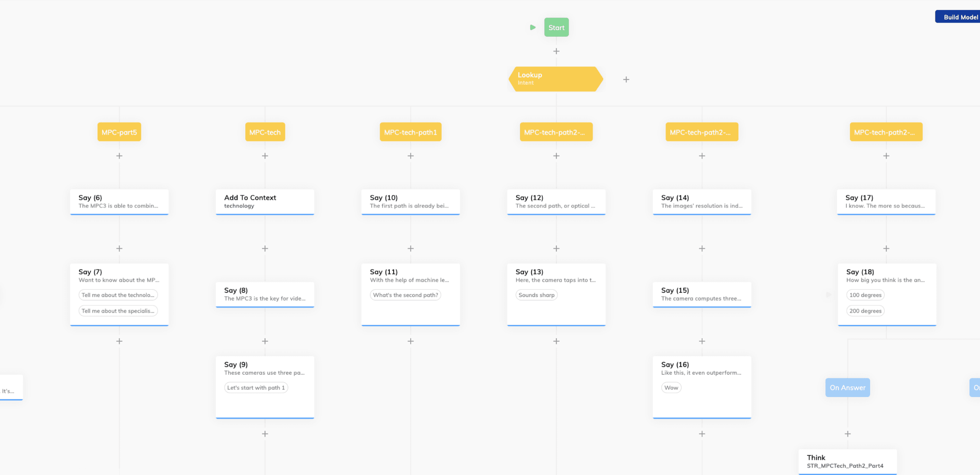Open the Lookup Intent block
This screenshot has width=980, height=475.
(x=555, y=79)
